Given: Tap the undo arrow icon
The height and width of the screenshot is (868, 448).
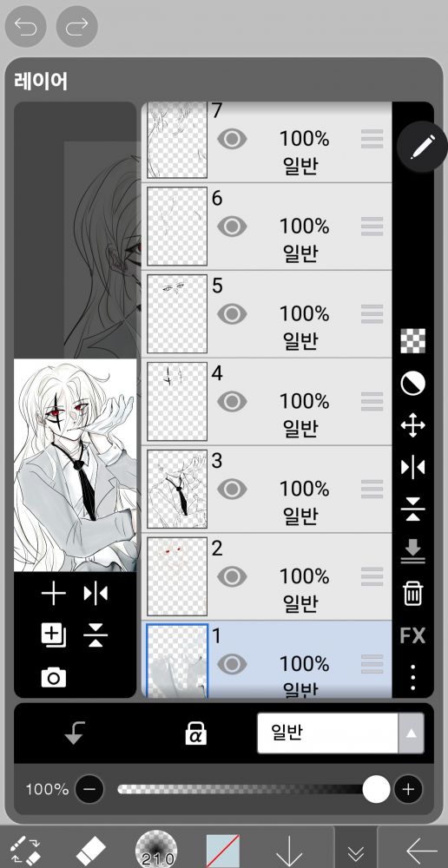Looking at the screenshot, I should click(x=25, y=26).
